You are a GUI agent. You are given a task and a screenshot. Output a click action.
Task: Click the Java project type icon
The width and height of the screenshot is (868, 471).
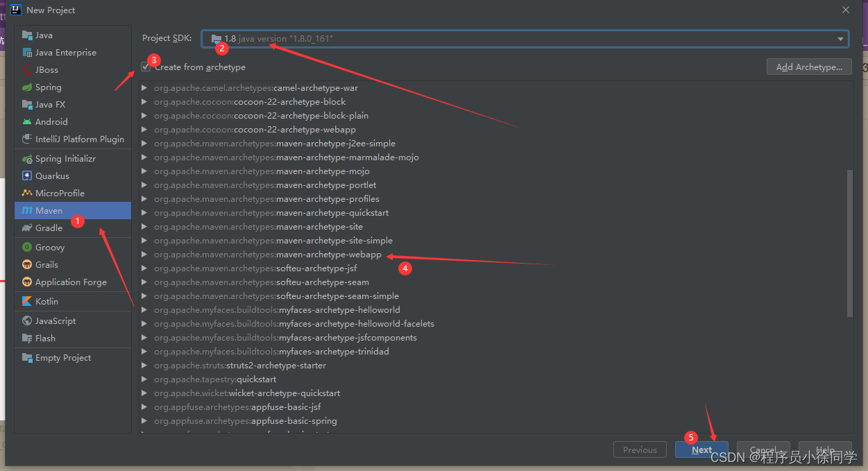click(x=27, y=35)
